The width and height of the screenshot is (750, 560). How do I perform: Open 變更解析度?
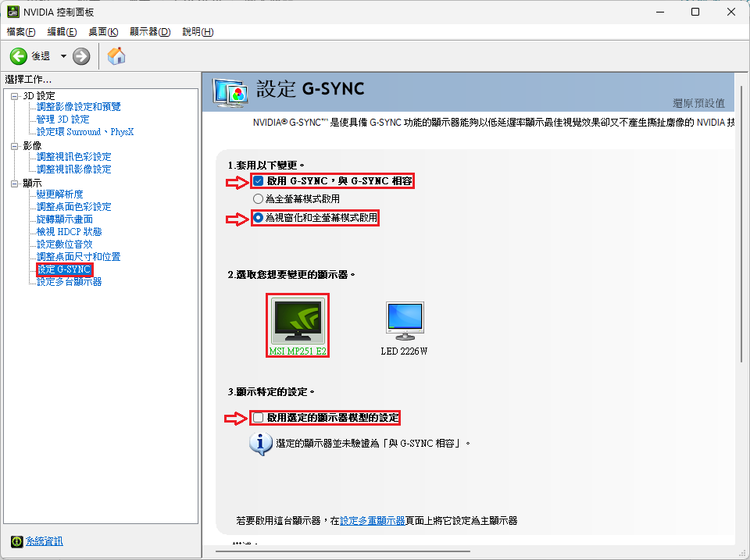tap(60, 194)
